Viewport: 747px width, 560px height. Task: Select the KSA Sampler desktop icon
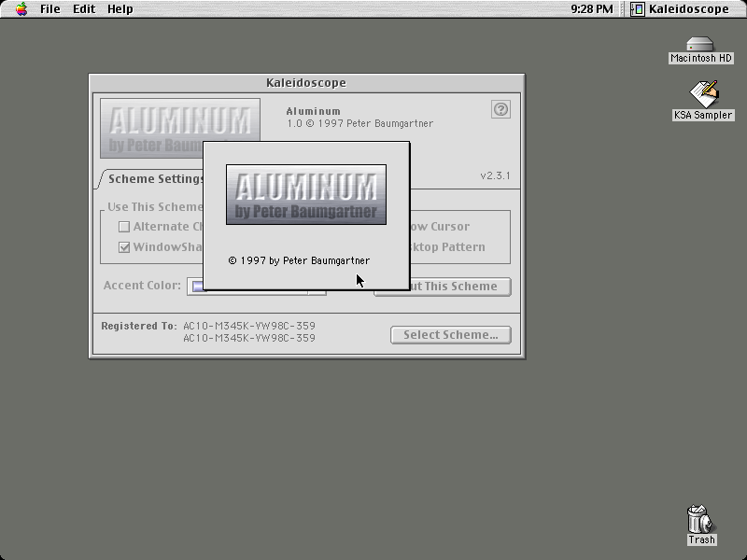[703, 101]
